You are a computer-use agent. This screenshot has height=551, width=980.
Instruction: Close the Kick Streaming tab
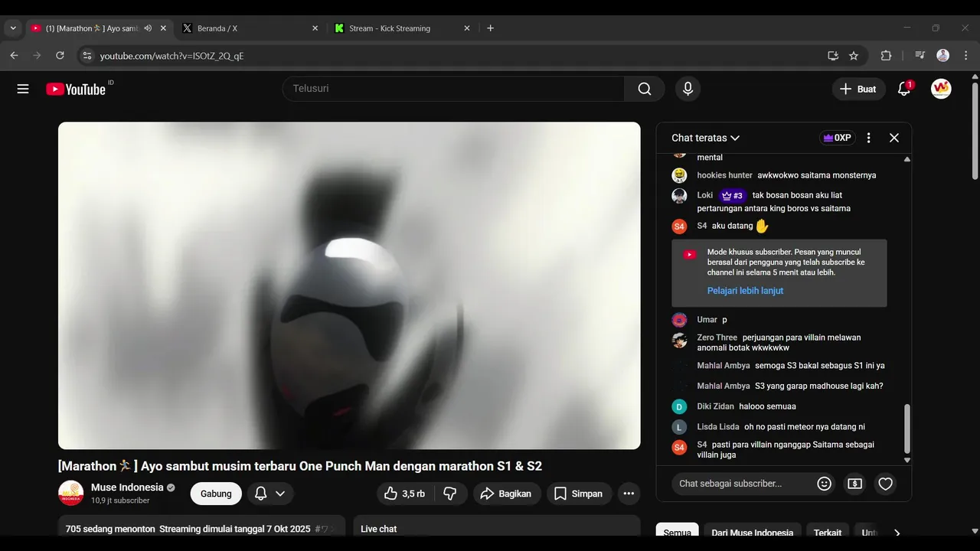[x=467, y=28]
